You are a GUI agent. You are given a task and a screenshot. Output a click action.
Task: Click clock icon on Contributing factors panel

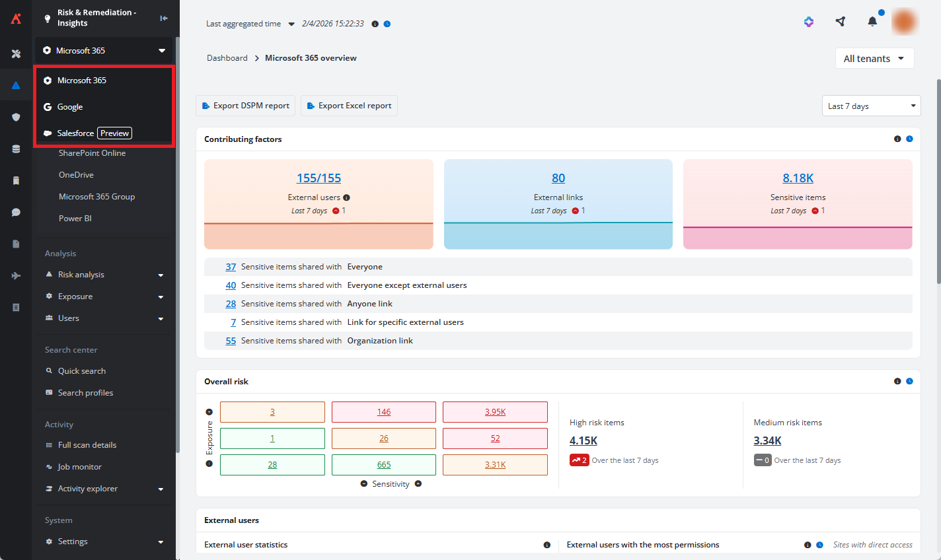tap(910, 139)
